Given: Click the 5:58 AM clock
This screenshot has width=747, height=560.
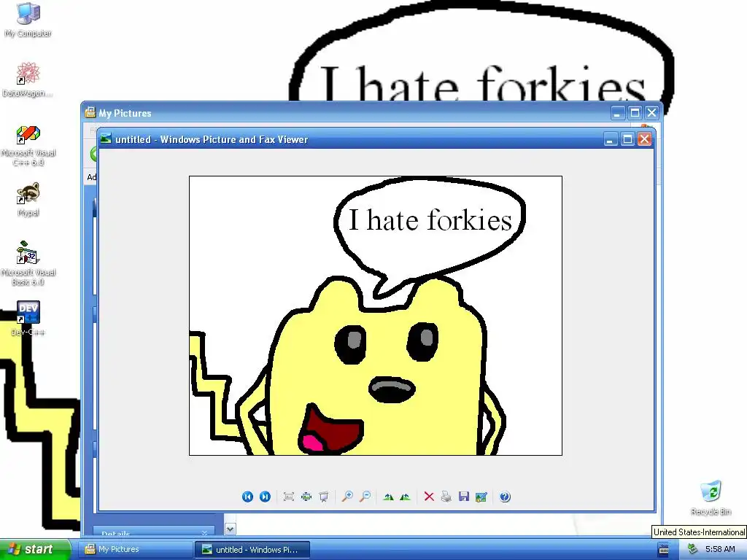Looking at the screenshot, I should [x=720, y=550].
